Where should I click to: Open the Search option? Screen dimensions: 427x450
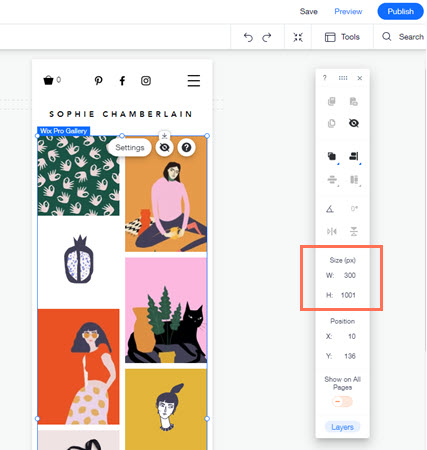(x=403, y=37)
